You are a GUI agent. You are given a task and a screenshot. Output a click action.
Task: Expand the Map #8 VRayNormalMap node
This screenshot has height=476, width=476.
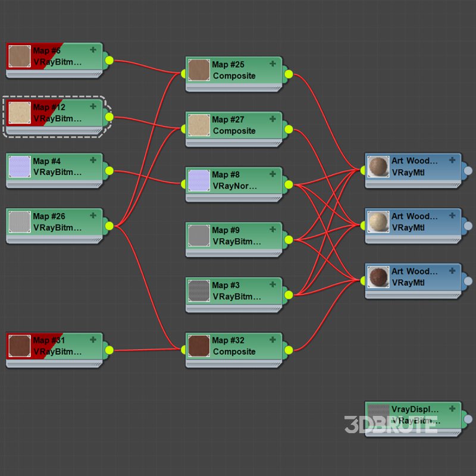[x=273, y=174]
